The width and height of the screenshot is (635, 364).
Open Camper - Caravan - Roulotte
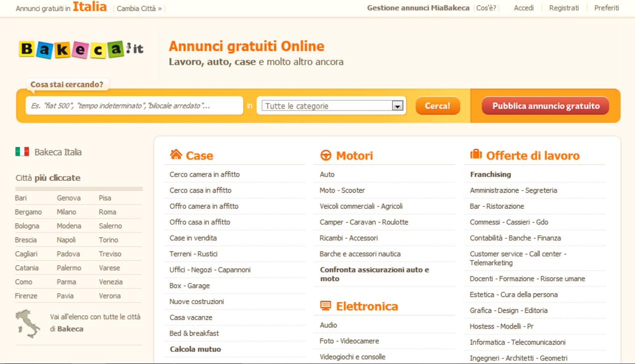364,222
